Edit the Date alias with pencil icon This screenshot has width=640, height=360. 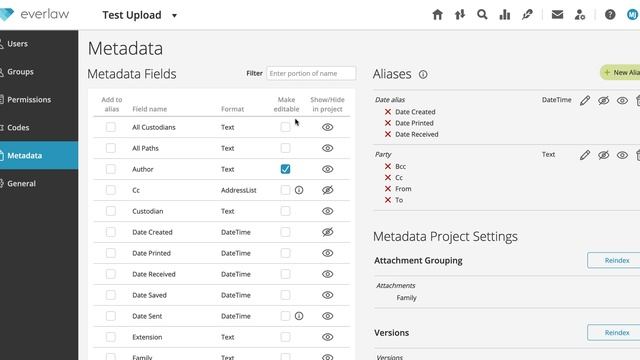pos(585,100)
